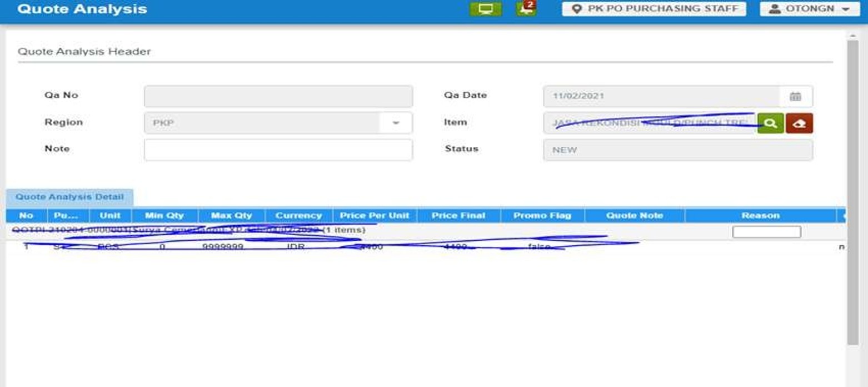Click the red eraser icon beside Item
Viewport: 868px width, 387px height.
pos(799,123)
